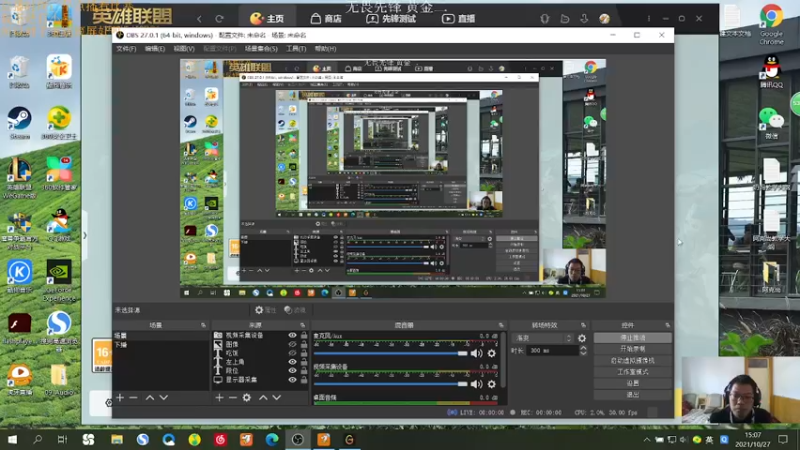This screenshot has width=800, height=450.
Task: Mute the video capture device audio speaker icon
Action: coord(477,384)
